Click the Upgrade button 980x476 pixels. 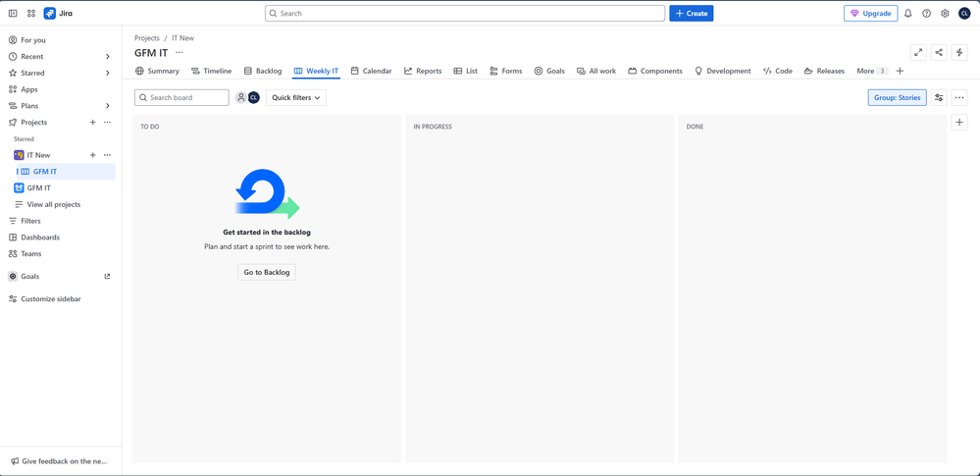[x=871, y=13]
